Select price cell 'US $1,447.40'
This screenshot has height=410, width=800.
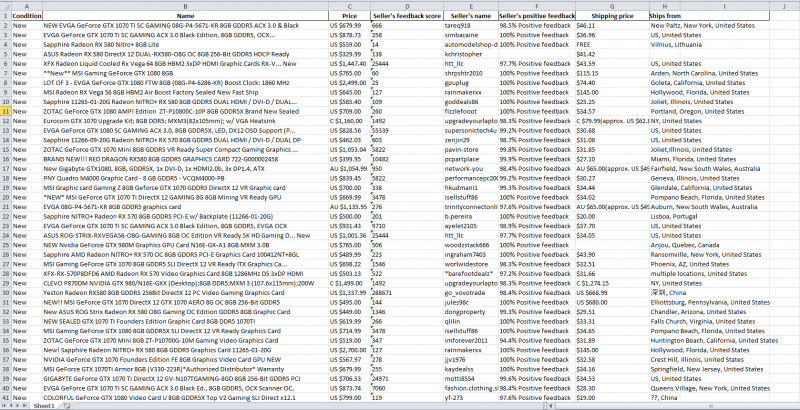pyautogui.click(x=349, y=64)
